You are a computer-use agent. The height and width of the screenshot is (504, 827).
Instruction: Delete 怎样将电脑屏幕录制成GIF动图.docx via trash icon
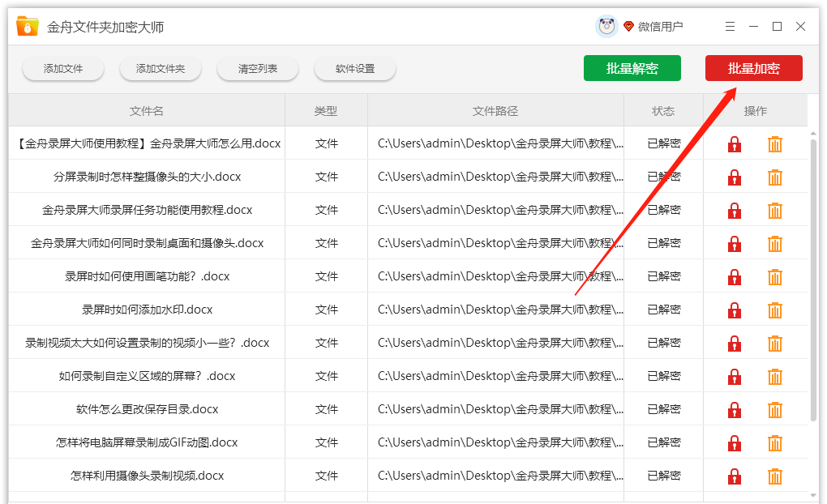tap(775, 442)
